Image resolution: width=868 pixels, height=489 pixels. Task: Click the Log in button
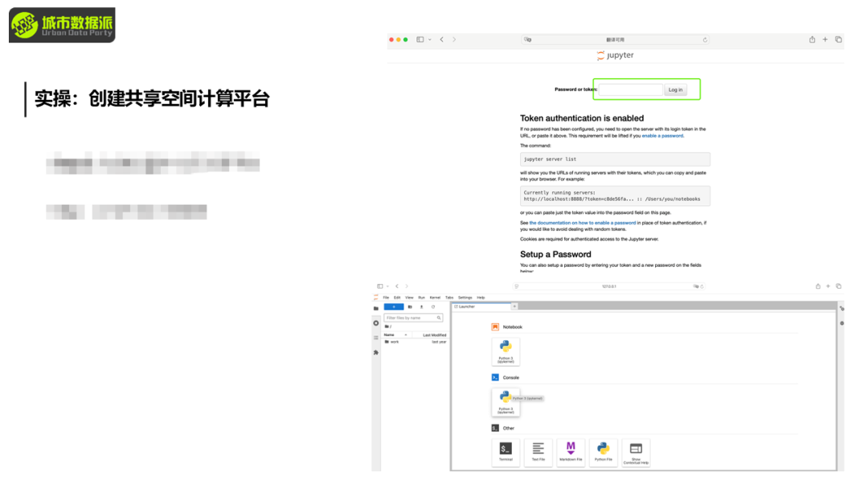[x=675, y=89]
